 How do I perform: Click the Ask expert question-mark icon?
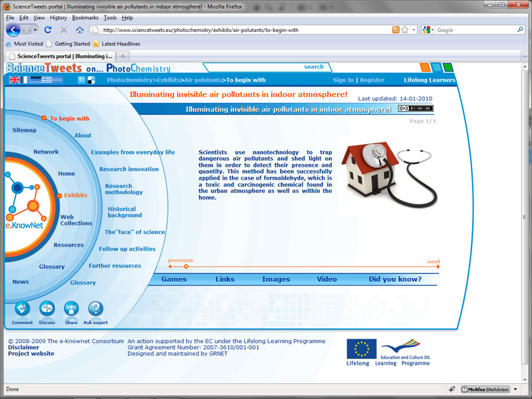(x=96, y=309)
